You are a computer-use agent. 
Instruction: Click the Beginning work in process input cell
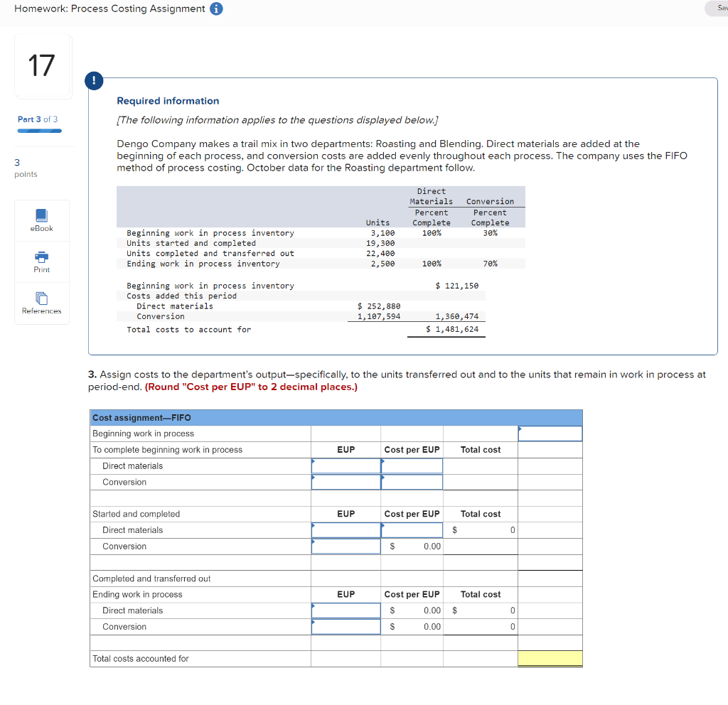pos(550,434)
